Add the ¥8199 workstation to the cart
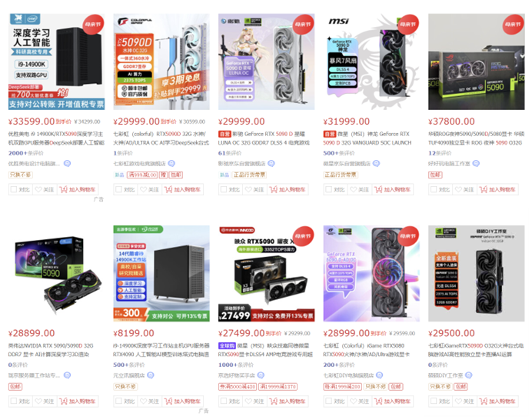The image size is (532, 420). click(183, 401)
